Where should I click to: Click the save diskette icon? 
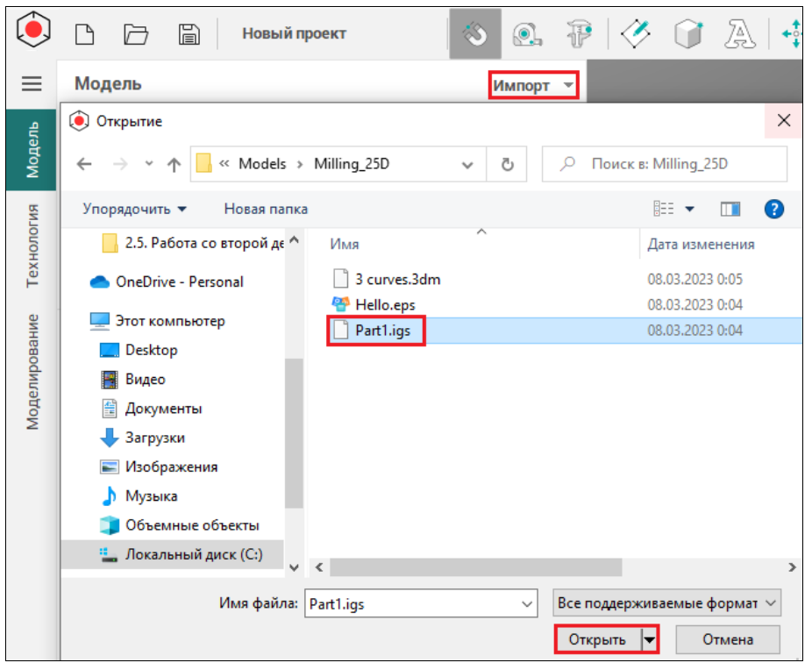pyautogui.click(x=188, y=34)
